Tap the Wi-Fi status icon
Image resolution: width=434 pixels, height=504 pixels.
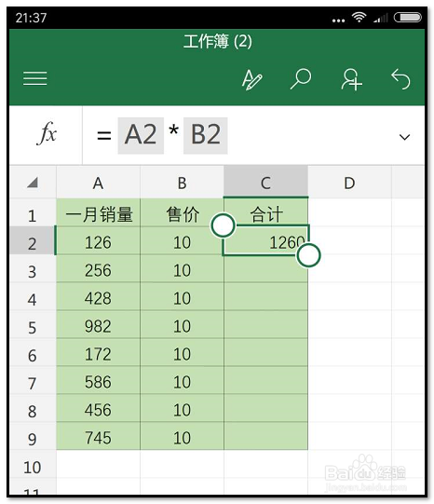[x=359, y=17]
